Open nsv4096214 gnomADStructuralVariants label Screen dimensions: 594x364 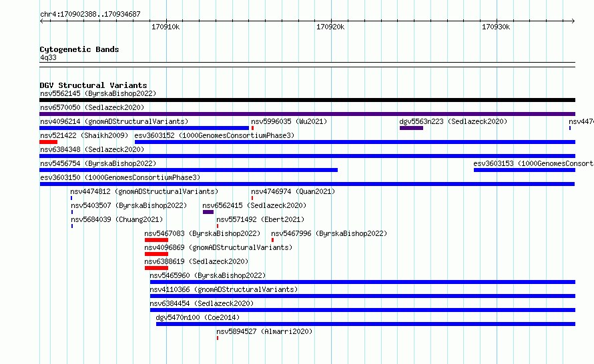coord(114,121)
